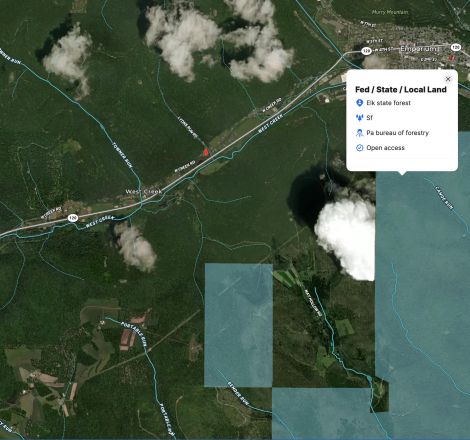Click the West Creek village label

[x=144, y=191]
